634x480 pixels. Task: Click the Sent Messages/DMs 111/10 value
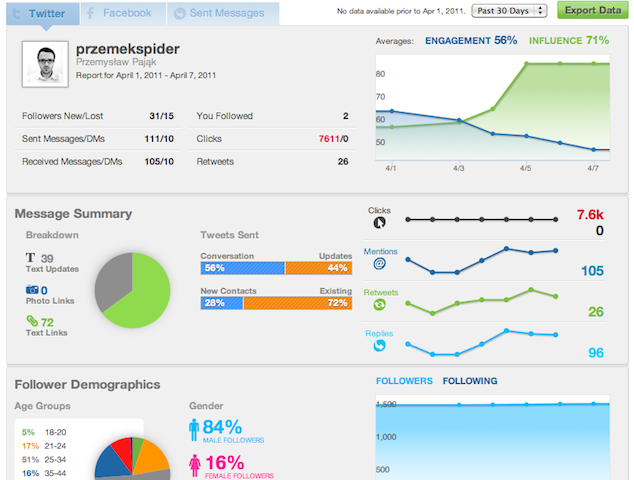[x=159, y=139]
